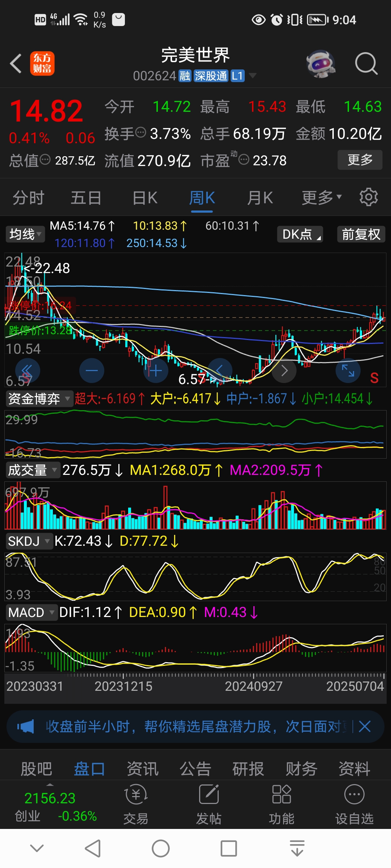Open 均线 indicator dropdown

pyautogui.click(x=25, y=234)
